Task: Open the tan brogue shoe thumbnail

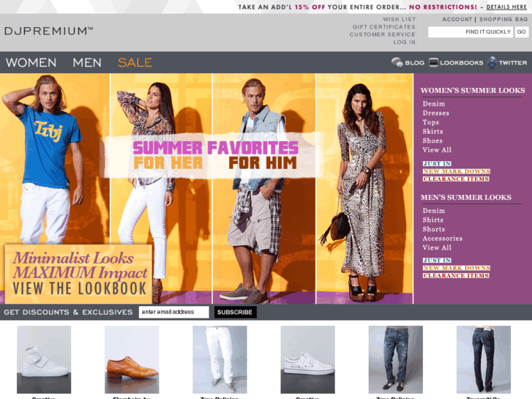Action: click(132, 359)
